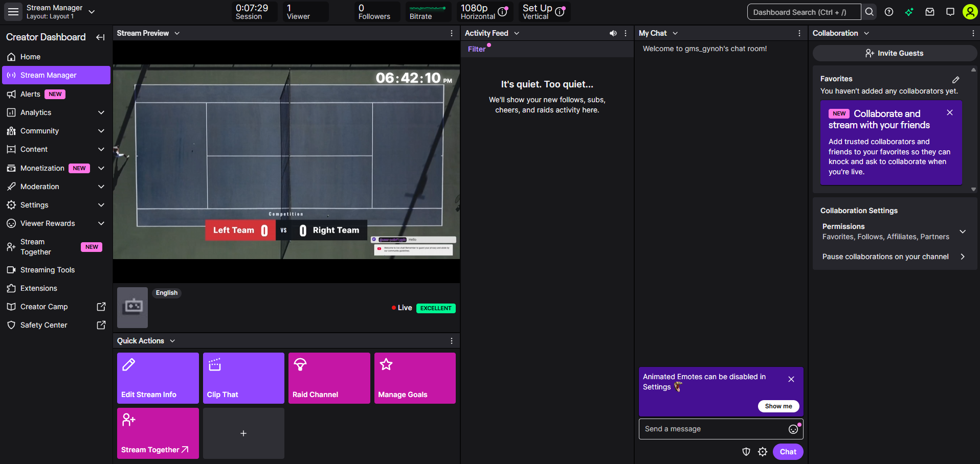Edit Favorites collaborators pencil icon
The height and width of the screenshot is (464, 980).
[x=955, y=80]
